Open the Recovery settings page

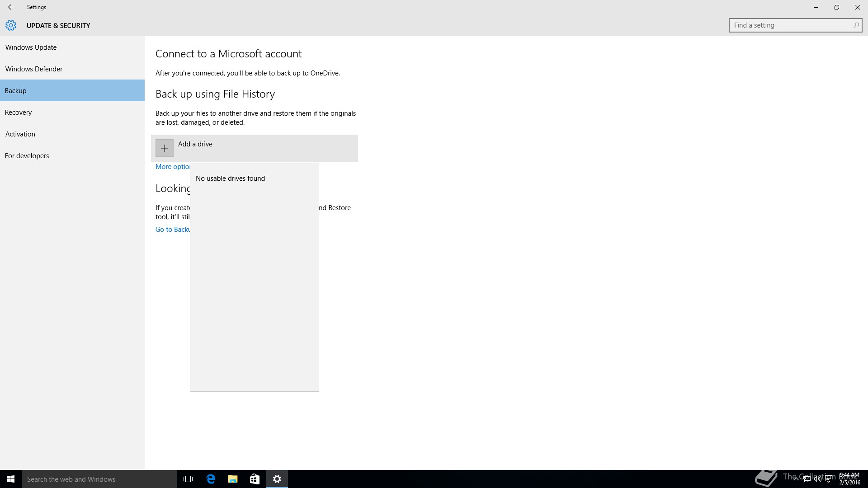point(72,112)
